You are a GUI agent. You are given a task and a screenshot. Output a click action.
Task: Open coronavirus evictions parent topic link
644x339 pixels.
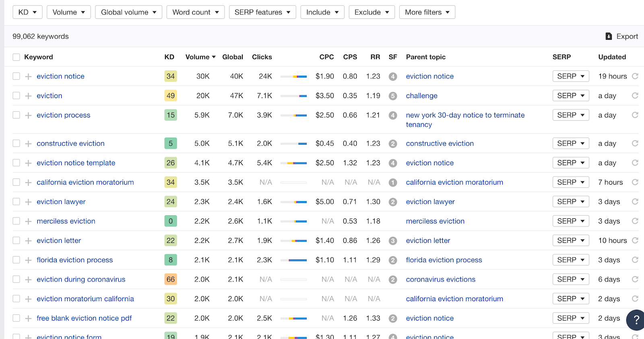(x=440, y=279)
